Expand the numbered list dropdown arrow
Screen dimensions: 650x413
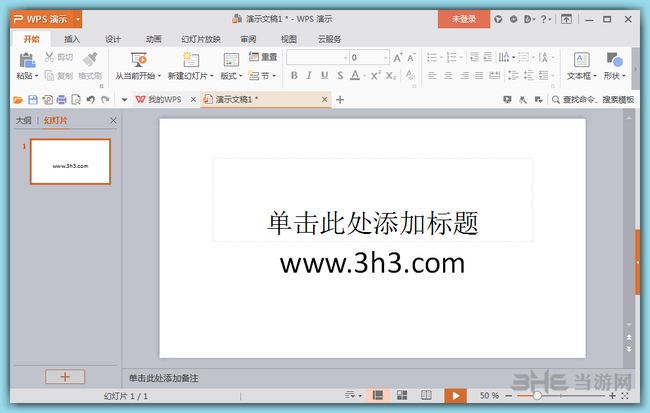click(461, 57)
